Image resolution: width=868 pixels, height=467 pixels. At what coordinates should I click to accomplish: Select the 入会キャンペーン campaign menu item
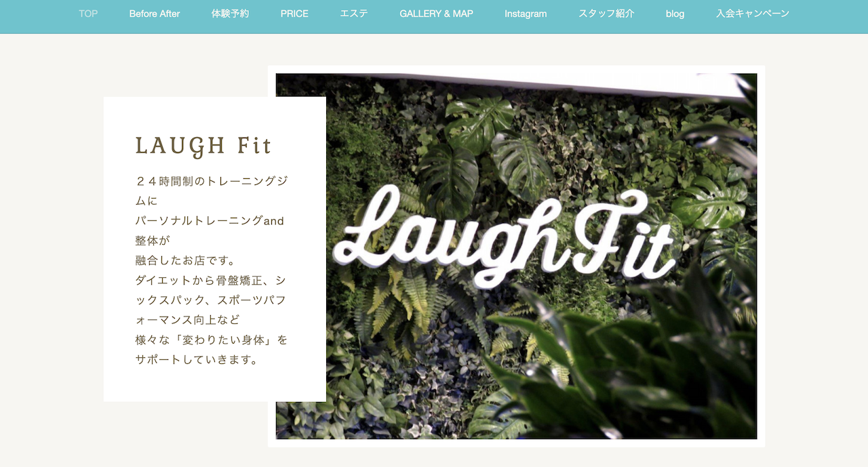[x=752, y=14]
